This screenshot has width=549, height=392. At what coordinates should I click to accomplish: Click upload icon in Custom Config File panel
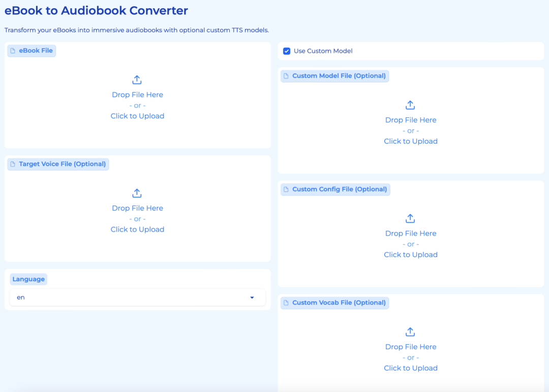pyautogui.click(x=410, y=218)
